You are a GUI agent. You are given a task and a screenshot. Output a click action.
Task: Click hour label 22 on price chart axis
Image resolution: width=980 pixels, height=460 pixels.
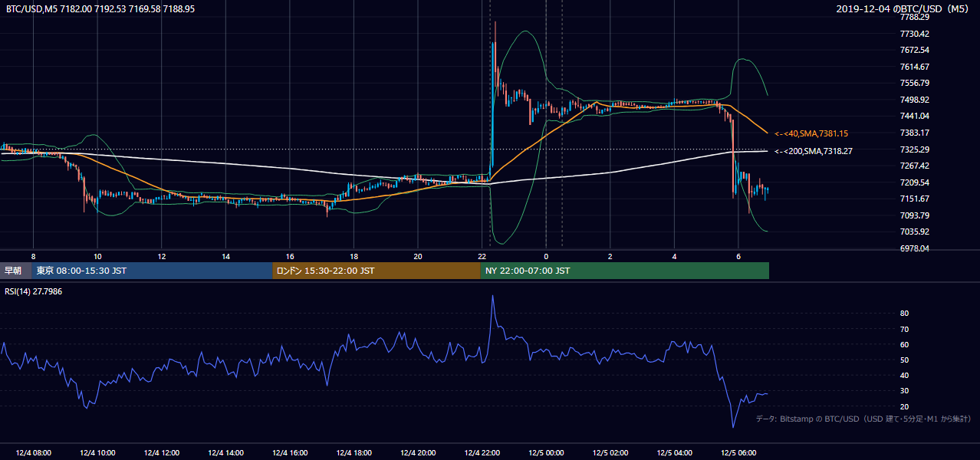point(482,256)
